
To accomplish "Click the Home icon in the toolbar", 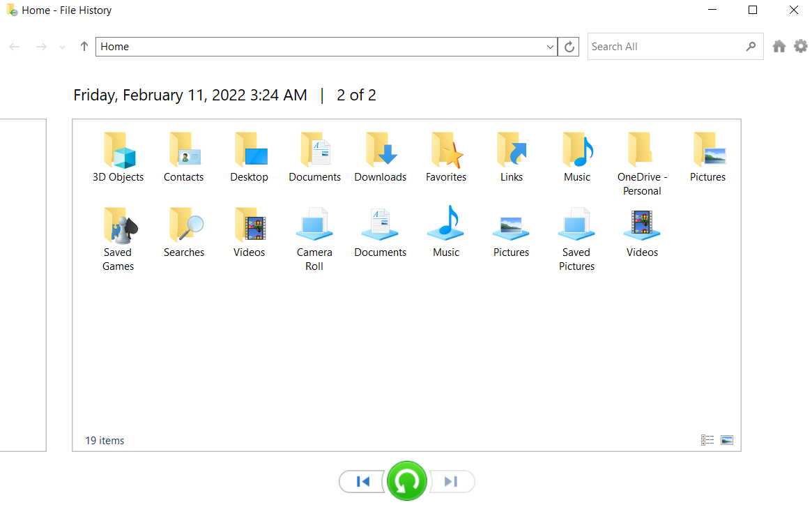I will tap(779, 46).
